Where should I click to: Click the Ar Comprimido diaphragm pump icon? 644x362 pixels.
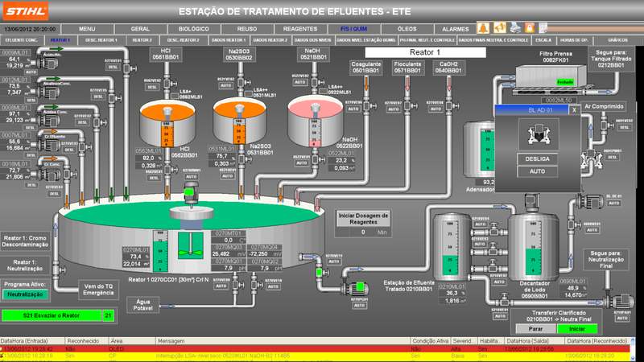pyautogui.click(x=592, y=159)
